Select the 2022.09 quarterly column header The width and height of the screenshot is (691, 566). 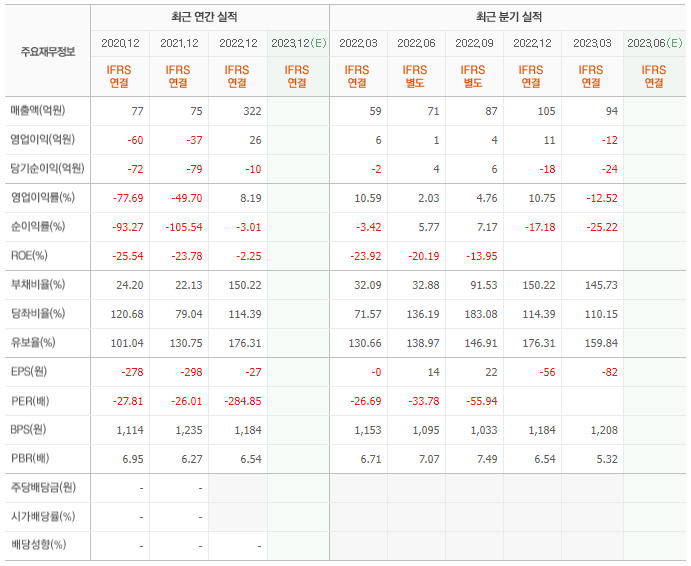coord(474,43)
